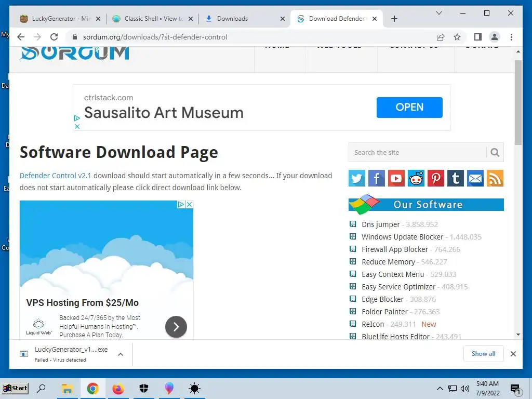Open Chrome three-dot menu
The width and height of the screenshot is (532, 399).
tap(511, 37)
